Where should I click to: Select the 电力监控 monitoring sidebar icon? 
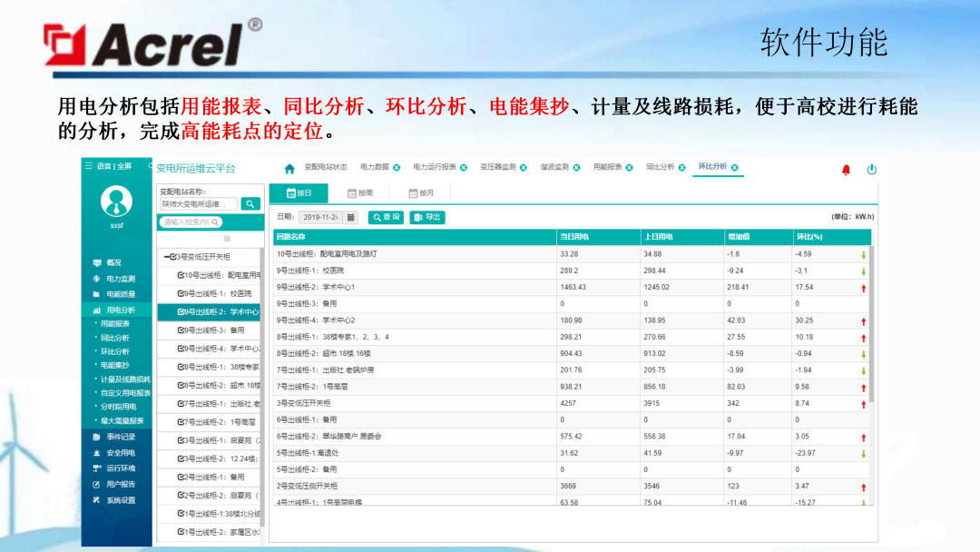tap(95, 278)
